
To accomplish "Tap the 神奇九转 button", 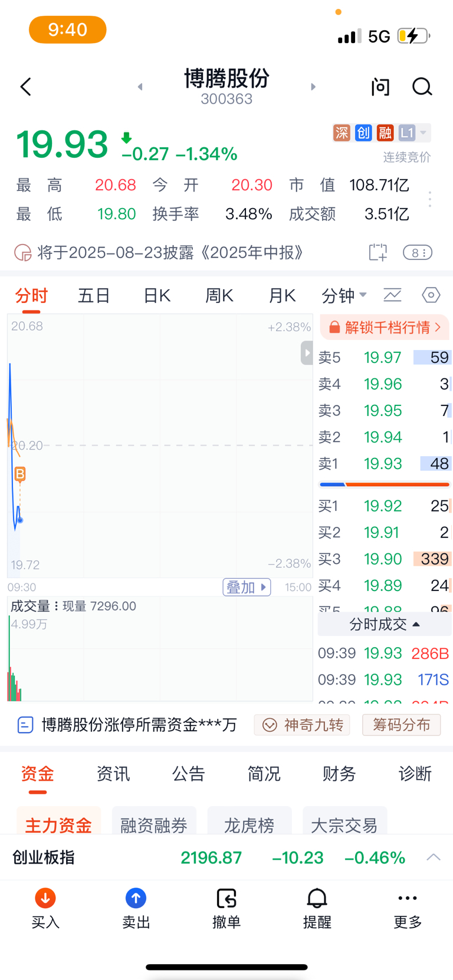I will tap(302, 725).
